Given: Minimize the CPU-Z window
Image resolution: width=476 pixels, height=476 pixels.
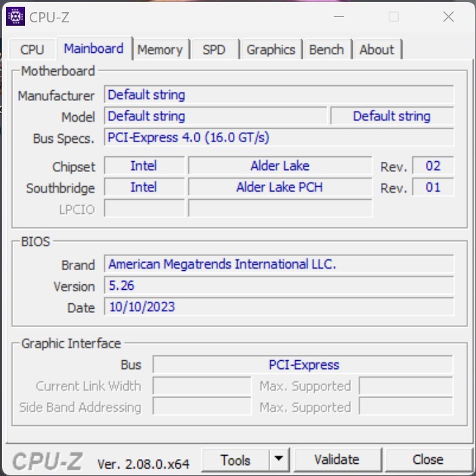Looking at the screenshot, I should pos(339,17).
